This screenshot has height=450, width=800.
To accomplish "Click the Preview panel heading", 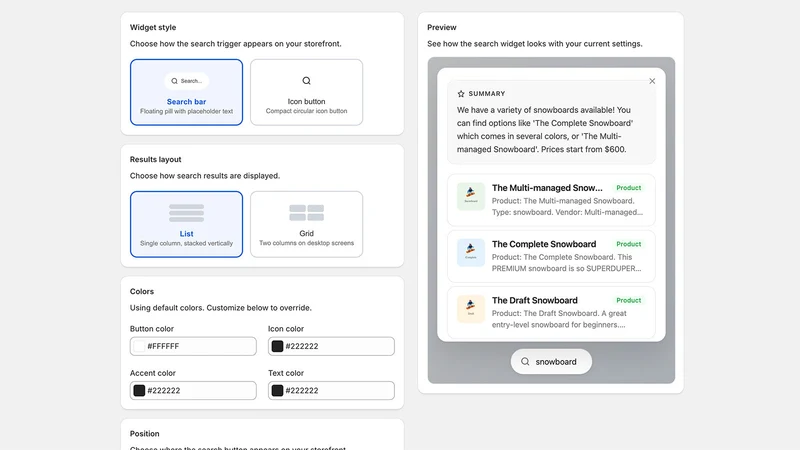I will tap(442, 28).
